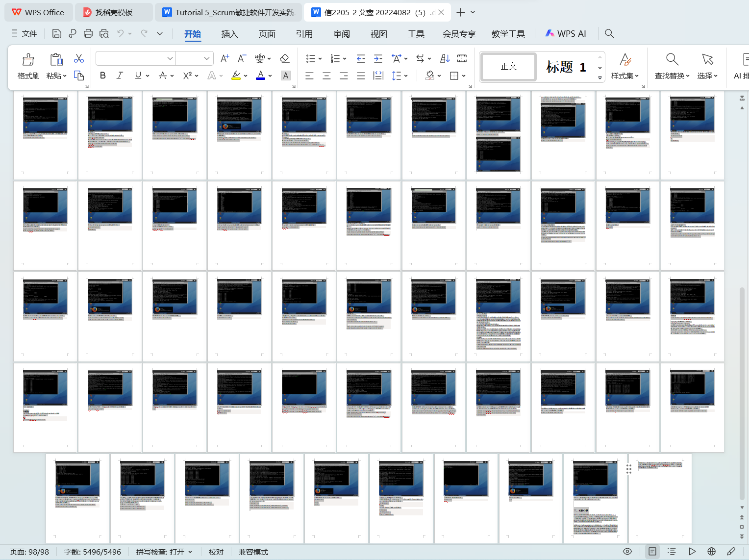The width and height of the screenshot is (749, 560).
Task: Click the Clear formatting eraser icon
Action: 284,58
